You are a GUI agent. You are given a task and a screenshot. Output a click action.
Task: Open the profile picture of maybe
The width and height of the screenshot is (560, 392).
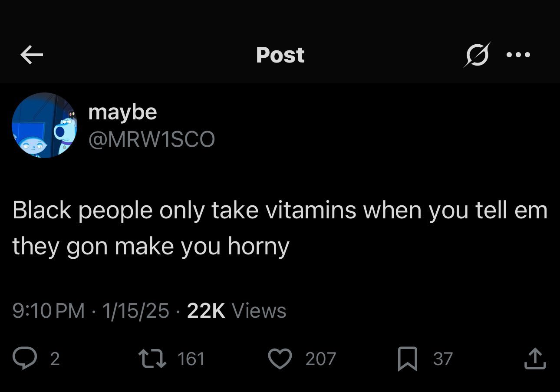pyautogui.click(x=45, y=126)
